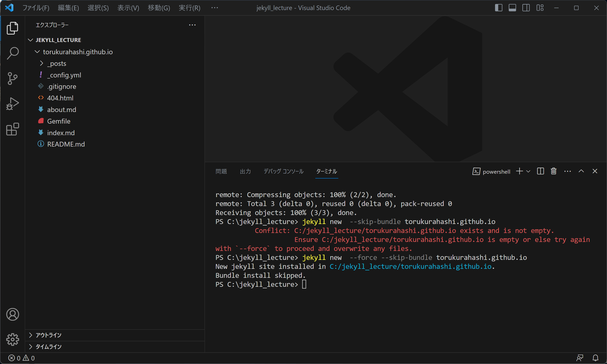
Task: Collapse the torukurahashi.github.io folder
Action: click(x=37, y=52)
